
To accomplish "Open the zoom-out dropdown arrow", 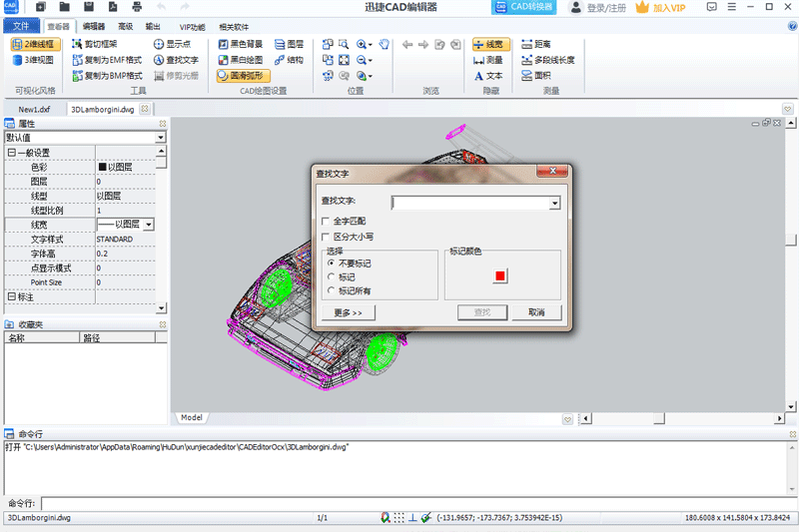I will pyautogui.click(x=371, y=61).
